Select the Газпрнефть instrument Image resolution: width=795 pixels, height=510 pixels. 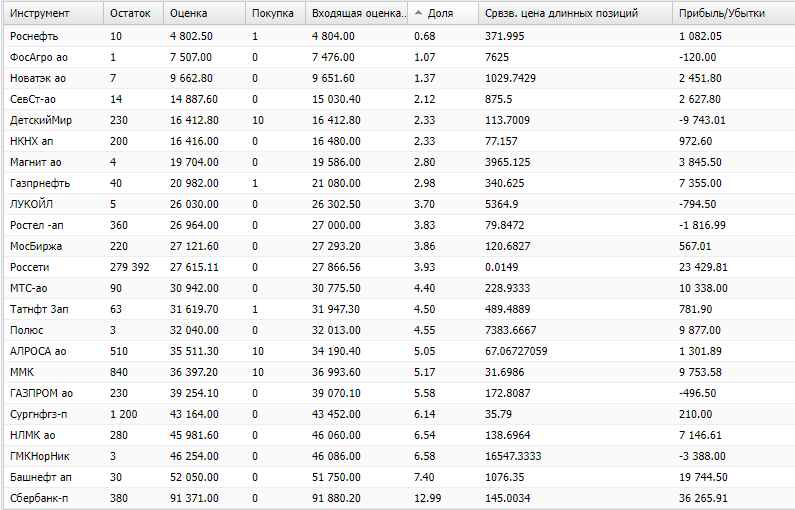point(40,184)
